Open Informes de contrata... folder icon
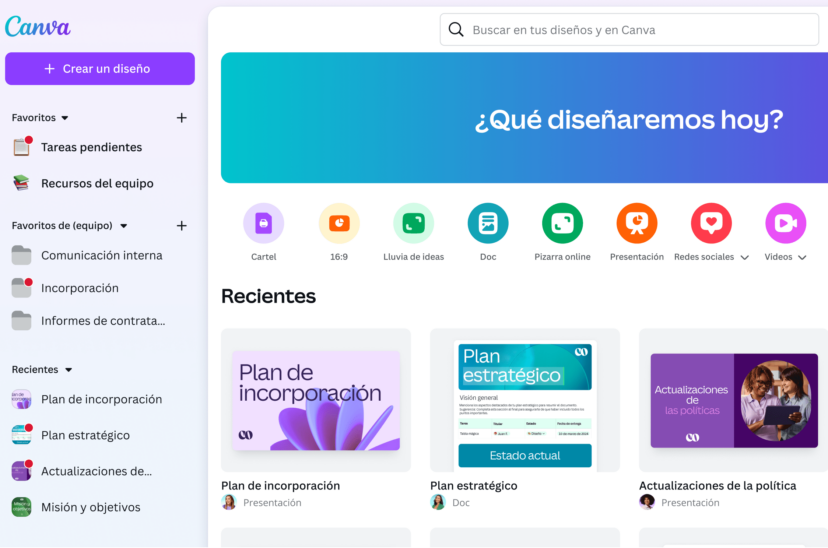Screen dimensions: 828x548 click(22, 320)
